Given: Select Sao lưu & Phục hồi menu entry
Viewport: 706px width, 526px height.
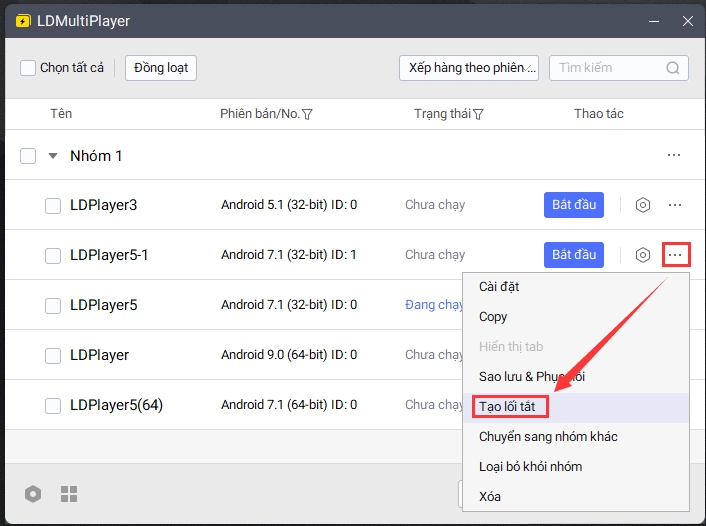Looking at the screenshot, I should pyautogui.click(x=576, y=376).
